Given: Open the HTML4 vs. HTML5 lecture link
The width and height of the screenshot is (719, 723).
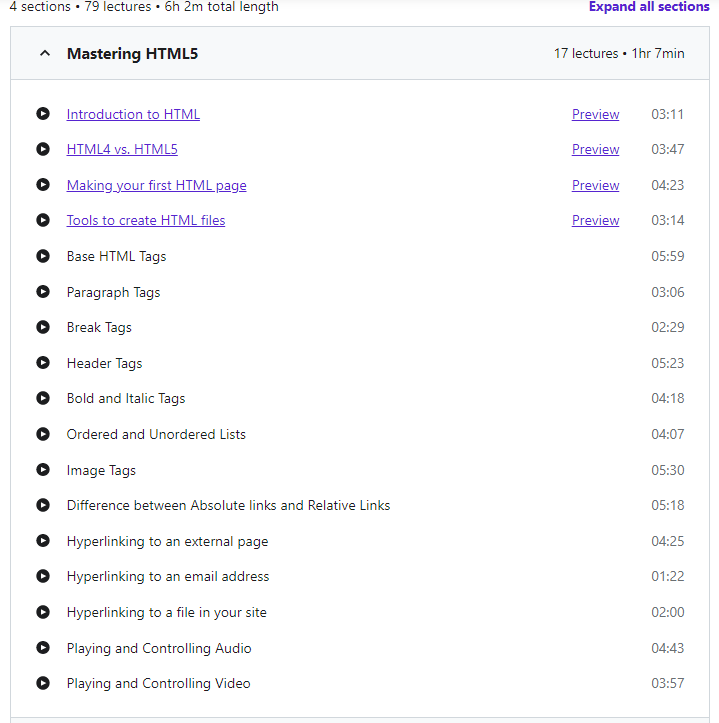Looking at the screenshot, I should point(122,149).
